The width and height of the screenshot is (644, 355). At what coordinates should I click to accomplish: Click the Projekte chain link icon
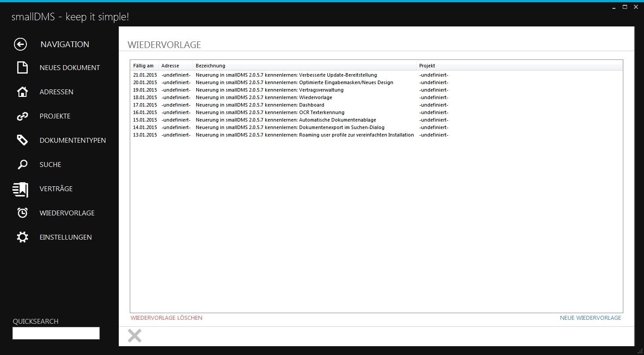(22, 116)
